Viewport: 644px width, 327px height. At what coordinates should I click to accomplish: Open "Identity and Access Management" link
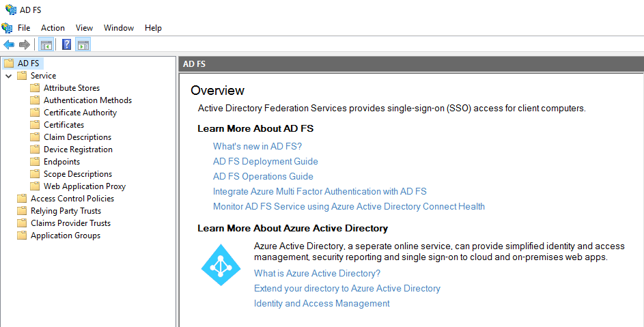[x=322, y=304]
